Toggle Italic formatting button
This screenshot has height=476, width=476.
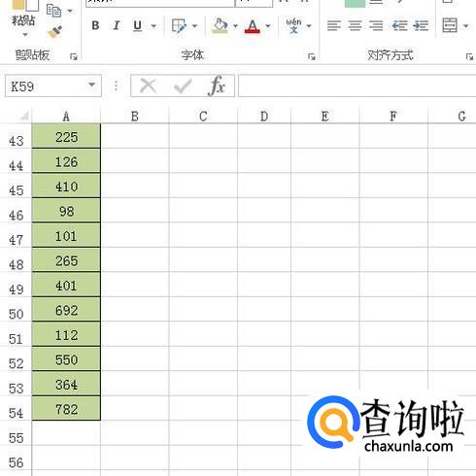tap(117, 25)
